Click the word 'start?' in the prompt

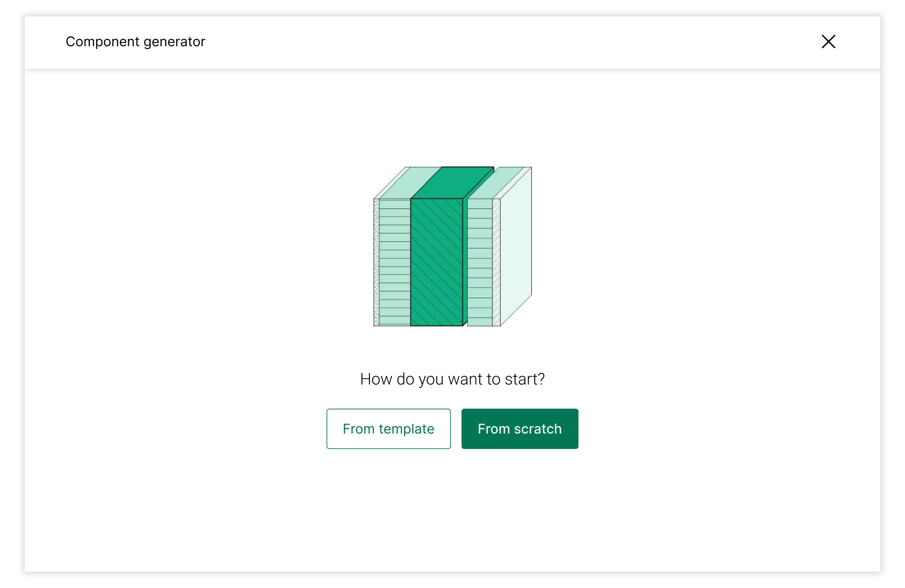tap(525, 379)
